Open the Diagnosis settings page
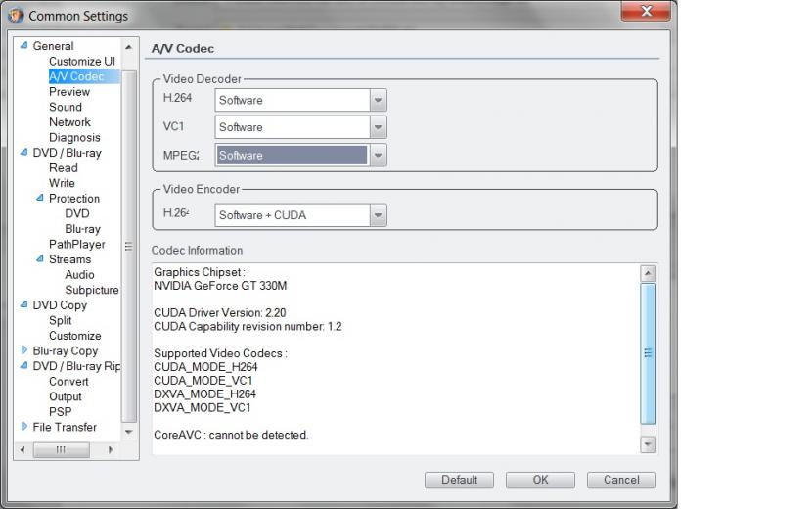Viewport: 812px width, 509px height. [x=74, y=137]
